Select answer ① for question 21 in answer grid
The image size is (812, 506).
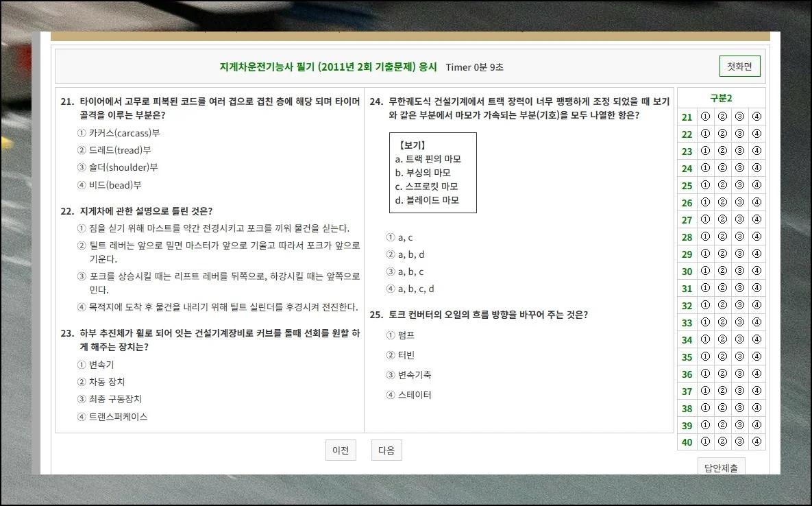(x=705, y=117)
